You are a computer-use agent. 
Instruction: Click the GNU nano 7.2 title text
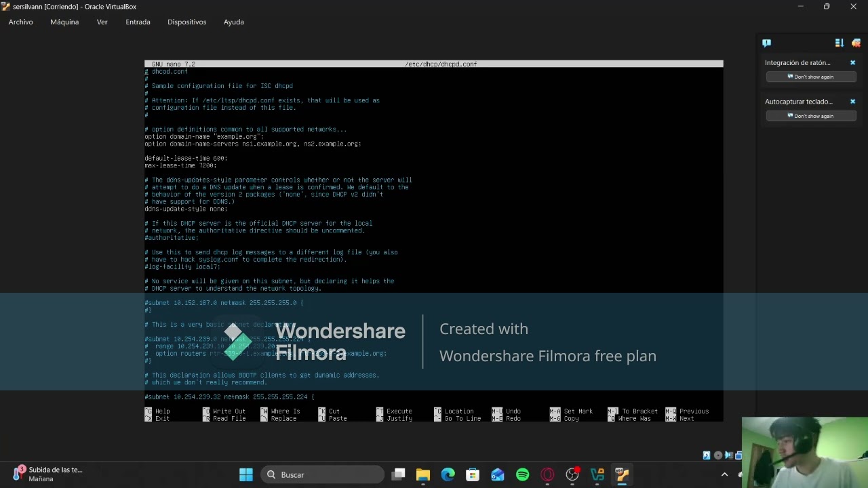[x=173, y=64]
